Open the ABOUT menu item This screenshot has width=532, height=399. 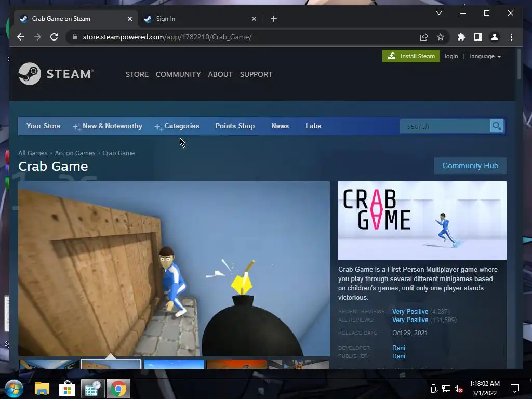[x=220, y=74]
